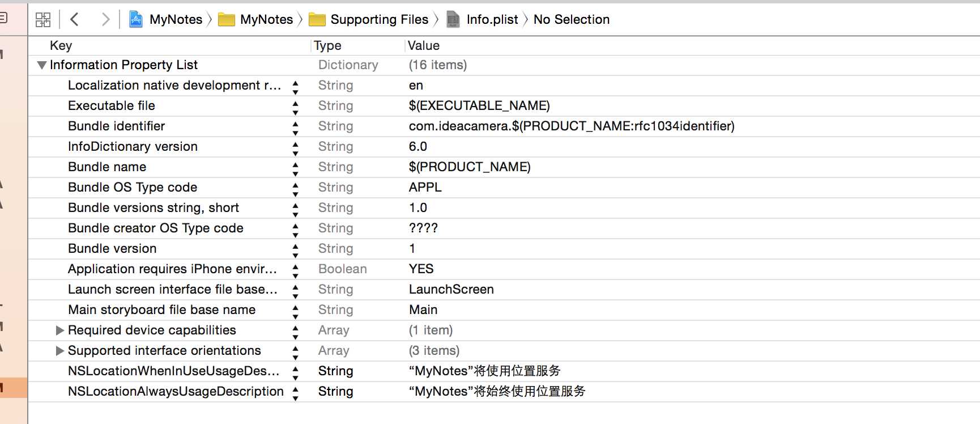Click the MyNotes folder icon in breadcrumb

click(227, 20)
